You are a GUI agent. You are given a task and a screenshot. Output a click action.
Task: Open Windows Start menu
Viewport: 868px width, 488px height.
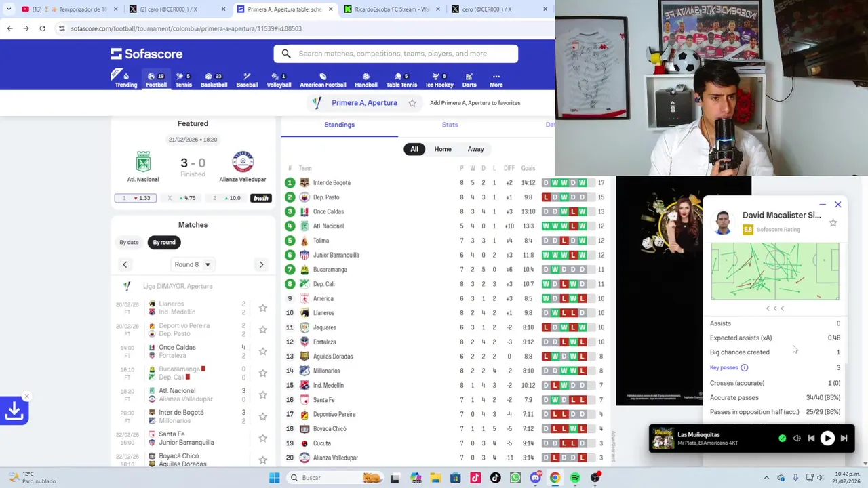pos(274,478)
